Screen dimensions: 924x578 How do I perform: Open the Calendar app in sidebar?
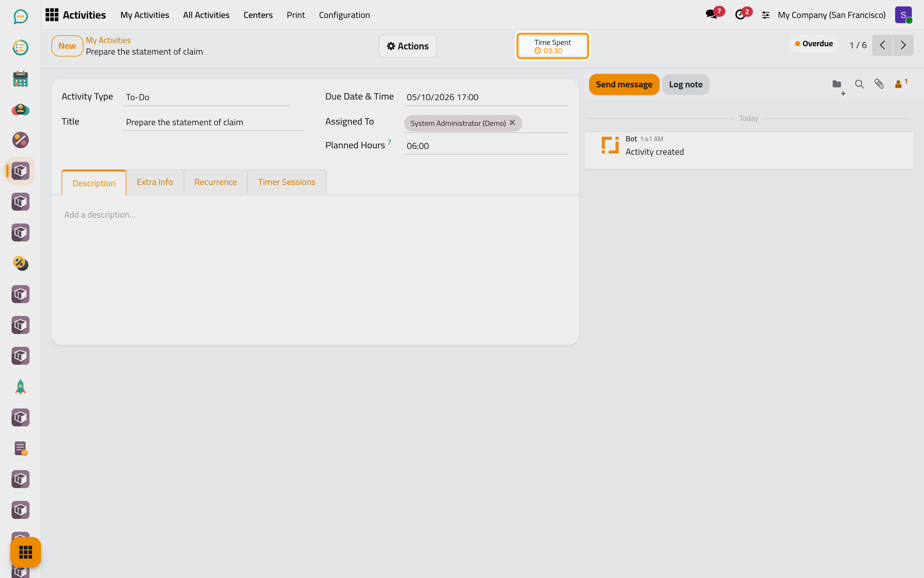20,79
